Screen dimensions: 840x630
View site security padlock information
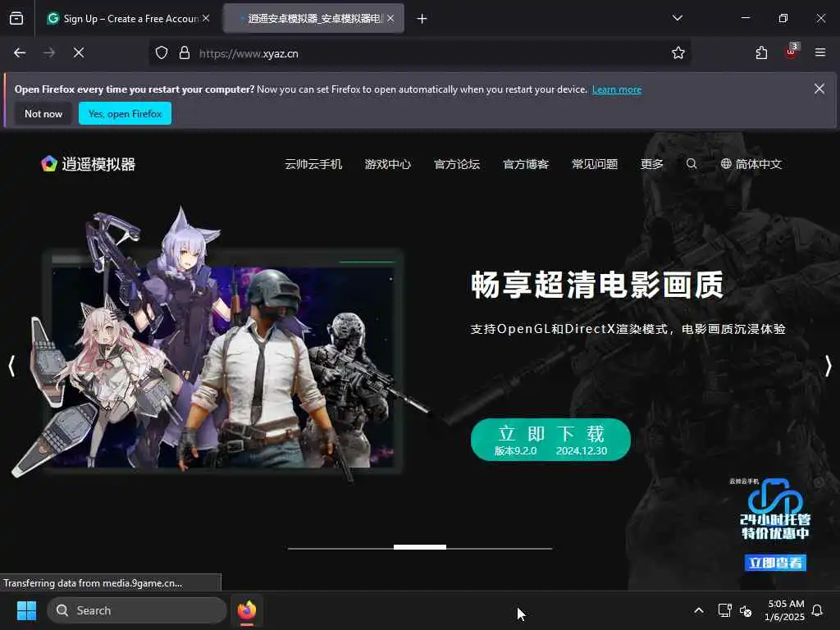click(x=185, y=53)
